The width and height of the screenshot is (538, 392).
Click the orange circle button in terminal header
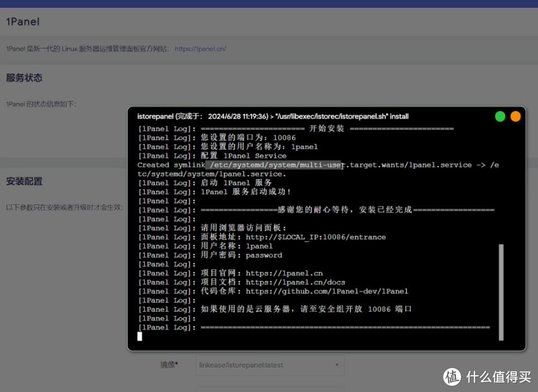(515, 116)
